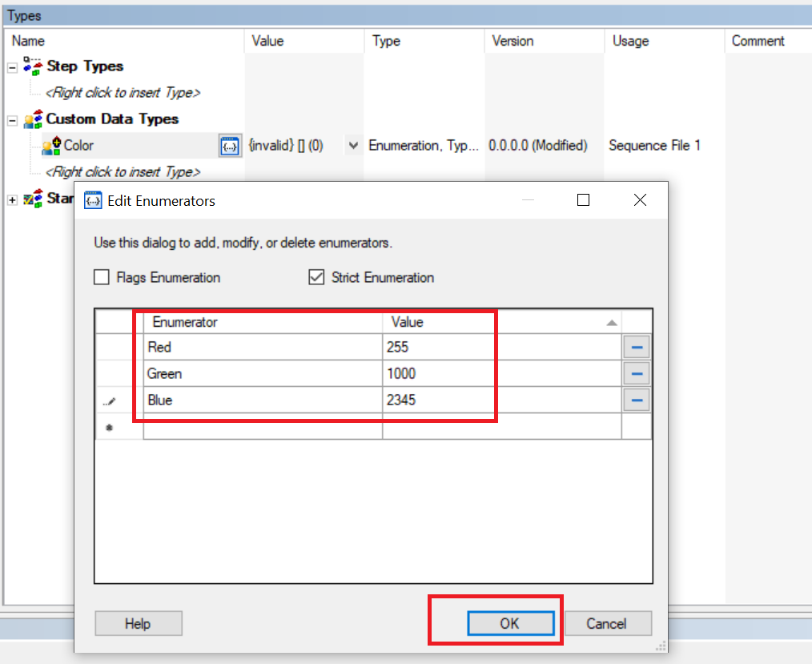Viewport: 812px width, 664px height.
Task: Open the Color value dropdown arrow
Action: (353, 146)
